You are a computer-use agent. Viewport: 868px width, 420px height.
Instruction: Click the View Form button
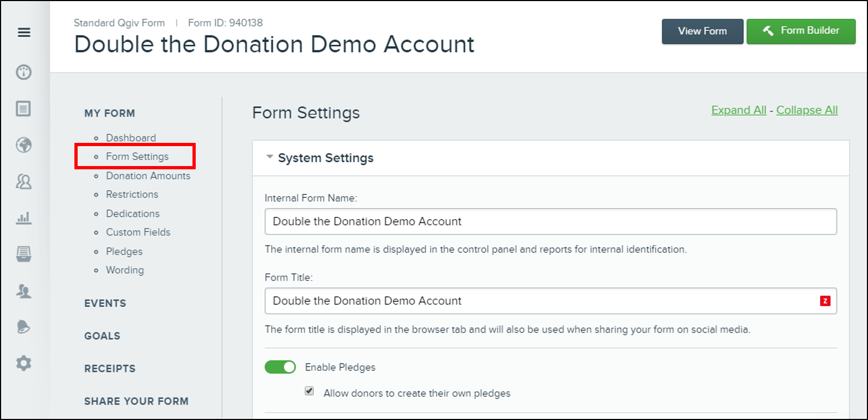coord(702,31)
